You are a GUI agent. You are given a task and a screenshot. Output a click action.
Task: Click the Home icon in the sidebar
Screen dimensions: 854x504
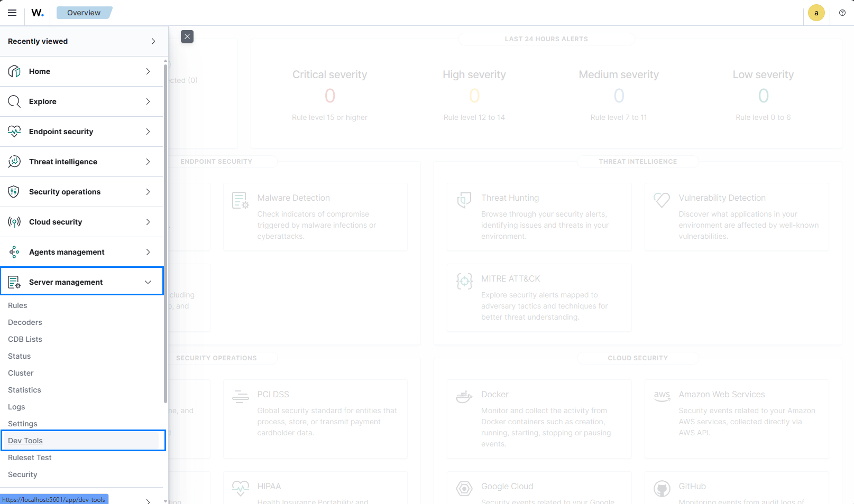(14, 71)
